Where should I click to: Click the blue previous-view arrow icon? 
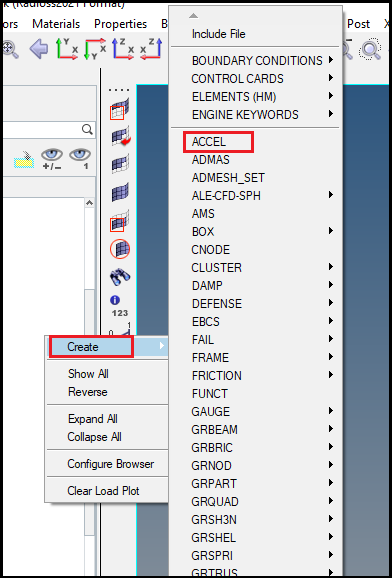click(38, 49)
